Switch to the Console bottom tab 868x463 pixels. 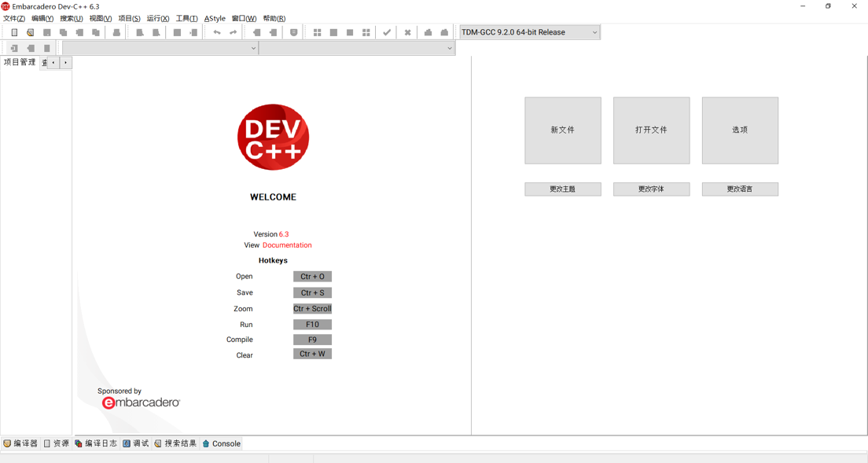pos(222,443)
